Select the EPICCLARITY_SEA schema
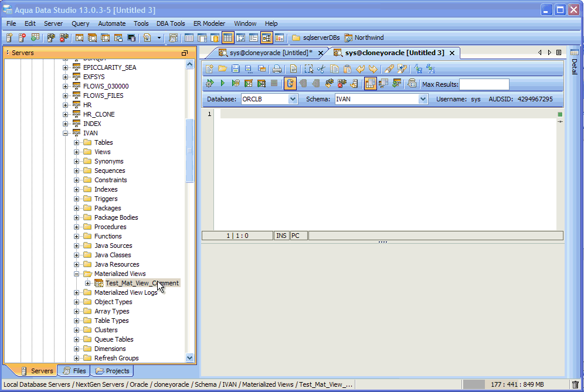This screenshot has height=392, width=584. coord(110,67)
